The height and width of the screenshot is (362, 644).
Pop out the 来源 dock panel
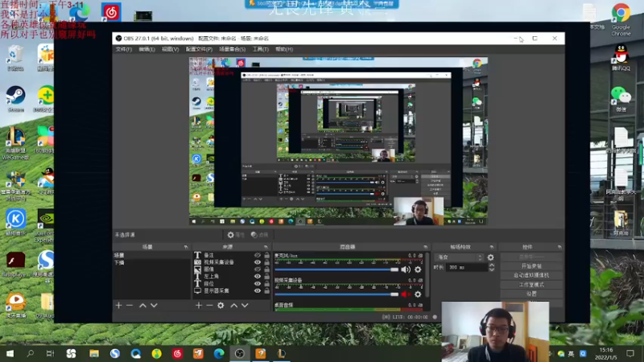tap(266, 247)
